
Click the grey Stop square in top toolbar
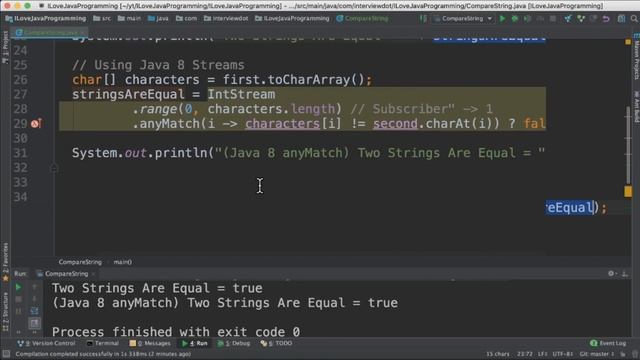click(x=553, y=19)
